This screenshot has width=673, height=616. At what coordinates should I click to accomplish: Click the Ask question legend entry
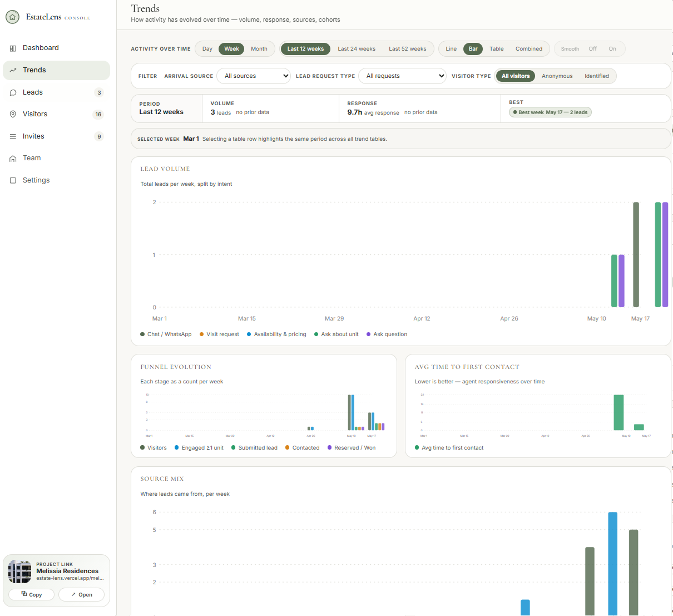click(x=387, y=334)
